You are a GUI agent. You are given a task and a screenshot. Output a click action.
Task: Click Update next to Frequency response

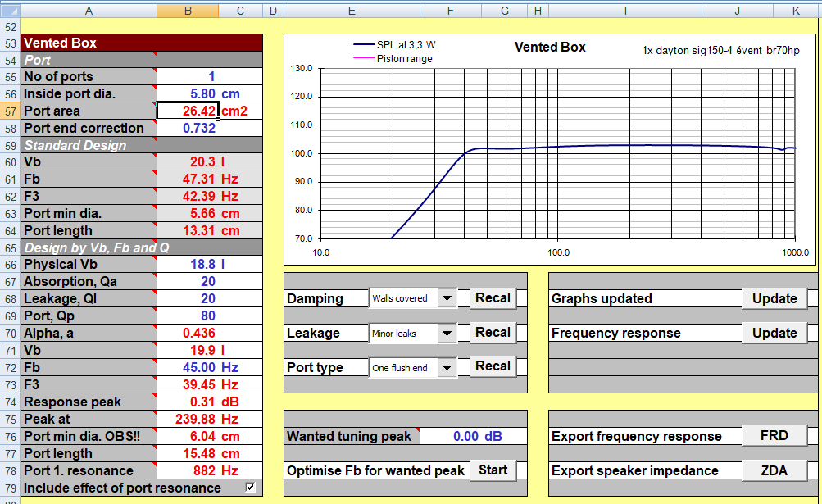pos(774,333)
